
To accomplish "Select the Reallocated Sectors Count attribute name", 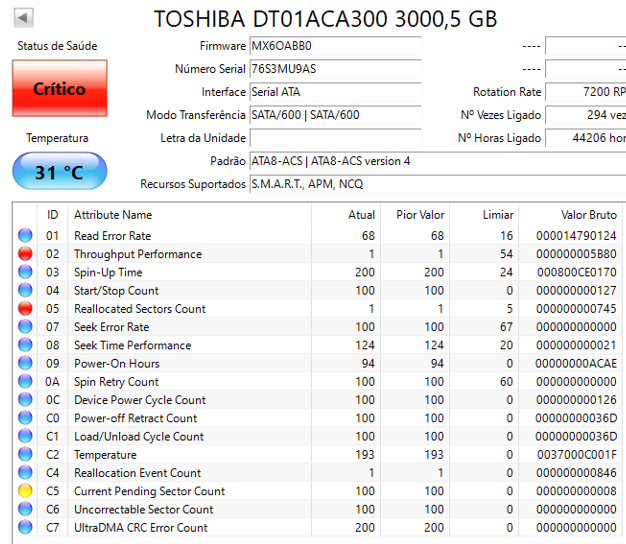I will pyautogui.click(x=140, y=309).
